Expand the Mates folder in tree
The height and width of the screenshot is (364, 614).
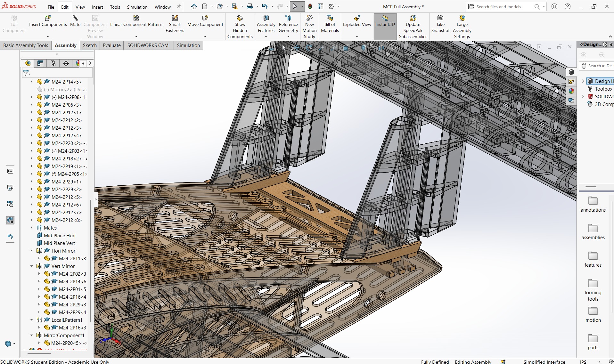click(31, 228)
